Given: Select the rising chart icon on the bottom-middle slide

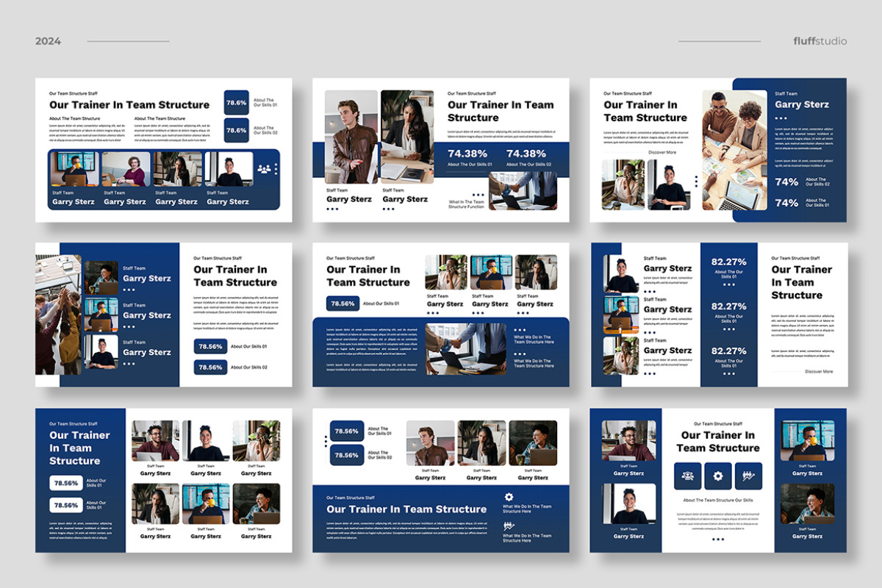Looking at the screenshot, I should tap(509, 526).
